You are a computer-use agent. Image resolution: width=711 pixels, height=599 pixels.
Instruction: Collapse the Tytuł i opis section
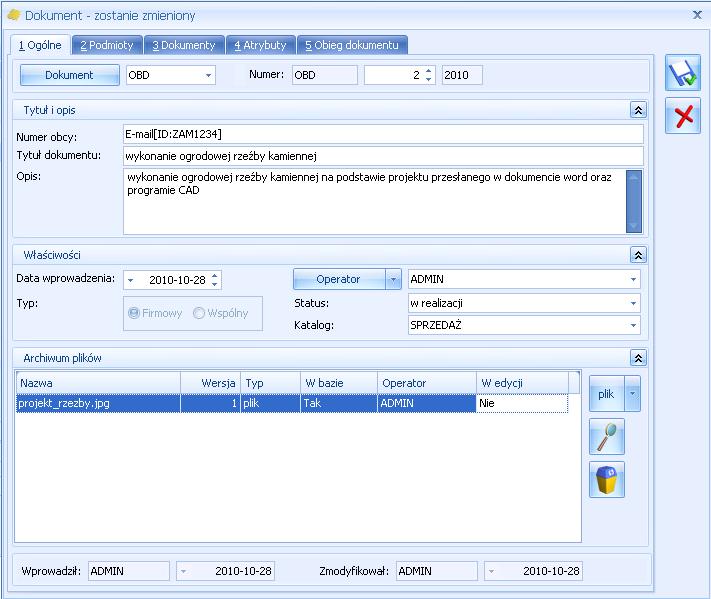click(x=638, y=110)
